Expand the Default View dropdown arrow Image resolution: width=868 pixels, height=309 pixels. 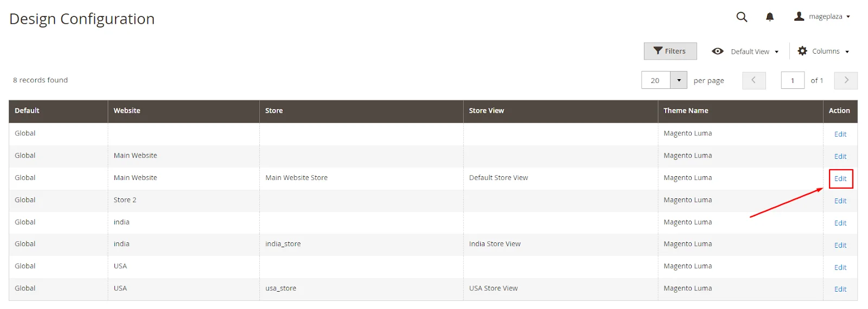(x=777, y=52)
